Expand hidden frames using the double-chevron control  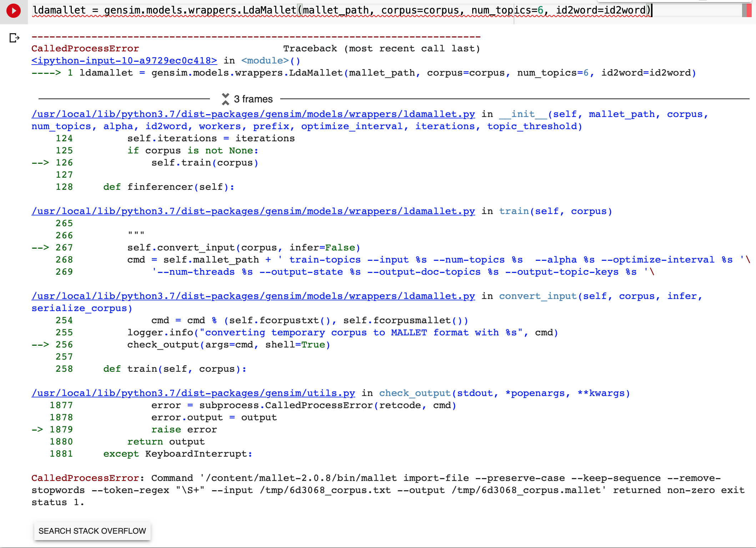(225, 99)
